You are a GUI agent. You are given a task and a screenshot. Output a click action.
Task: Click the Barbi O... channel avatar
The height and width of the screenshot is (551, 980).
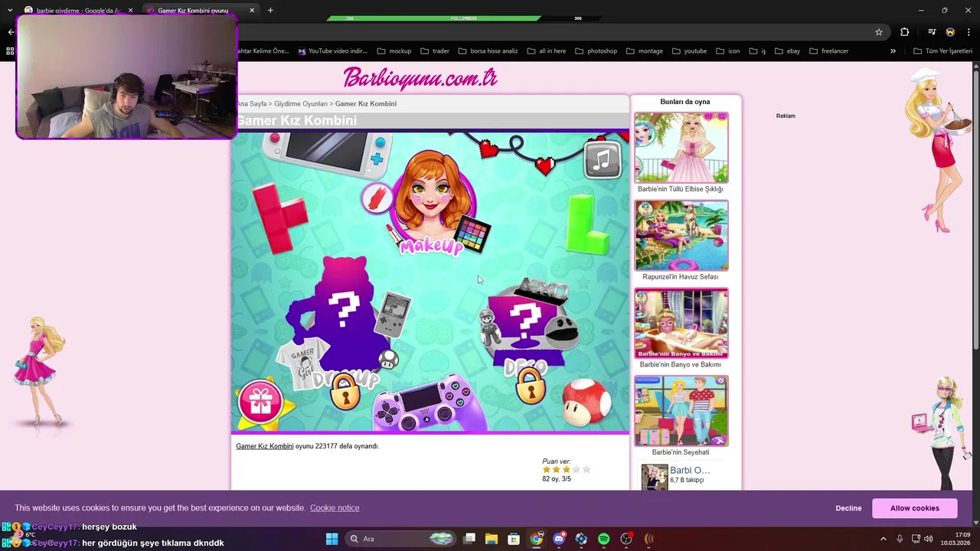(x=655, y=478)
